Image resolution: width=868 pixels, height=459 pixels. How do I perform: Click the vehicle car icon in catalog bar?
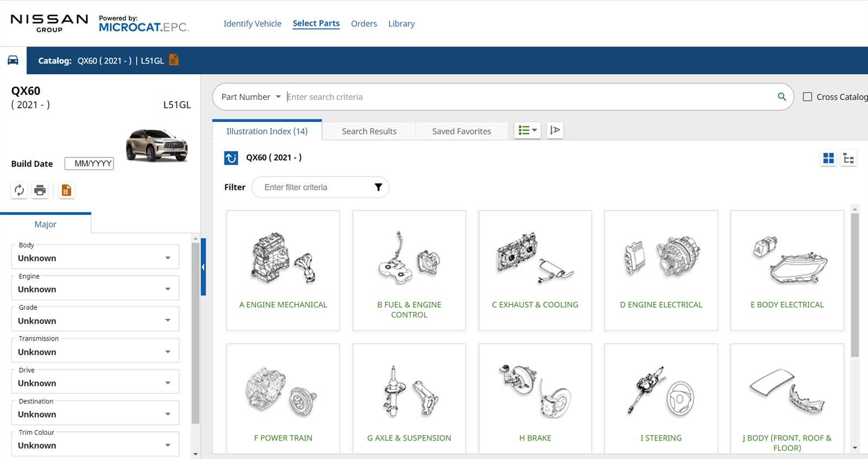13,60
